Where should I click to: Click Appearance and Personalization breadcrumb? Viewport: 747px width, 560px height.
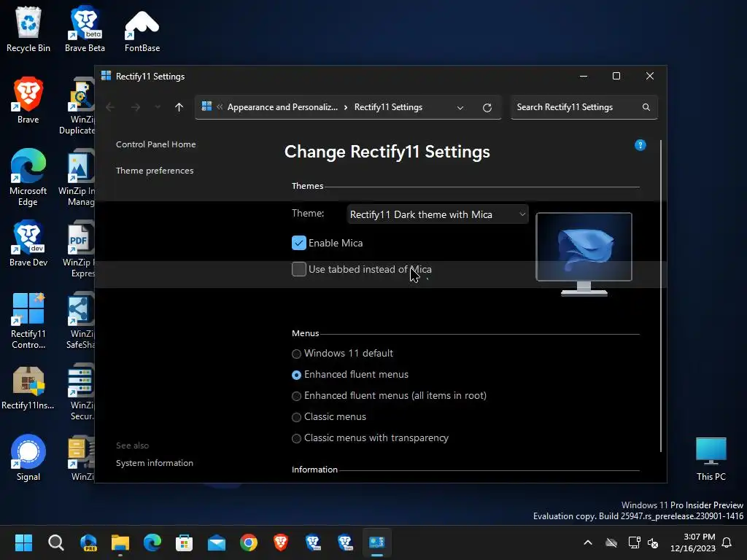[x=282, y=107]
